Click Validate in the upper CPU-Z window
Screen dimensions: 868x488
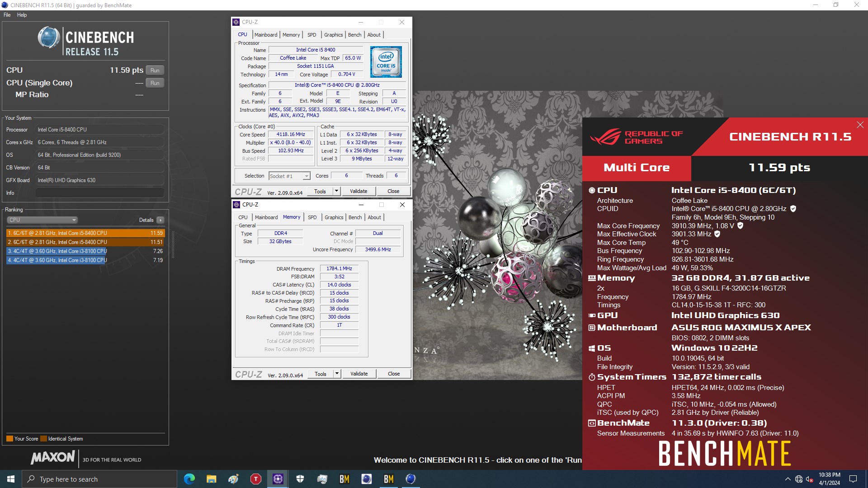coord(359,191)
